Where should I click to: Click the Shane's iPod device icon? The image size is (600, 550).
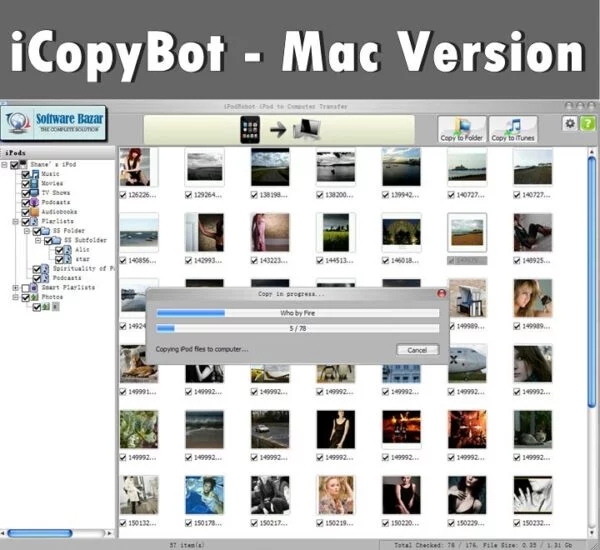[23, 164]
